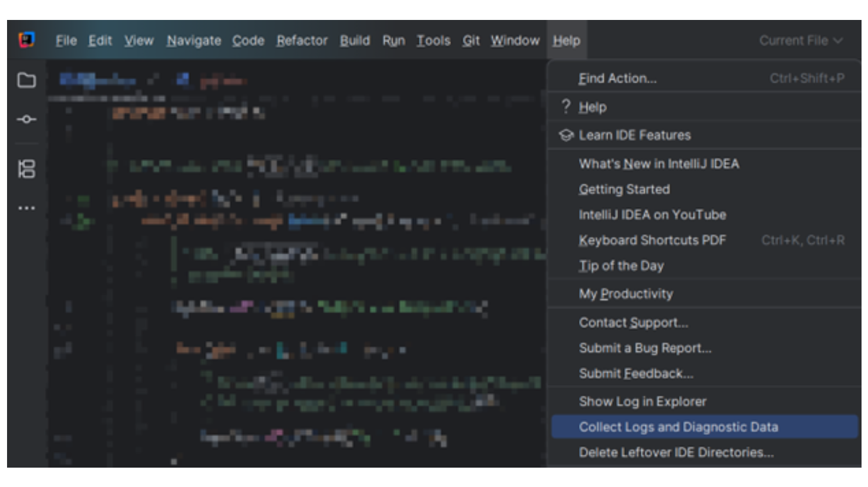Open the Git menu

point(470,40)
